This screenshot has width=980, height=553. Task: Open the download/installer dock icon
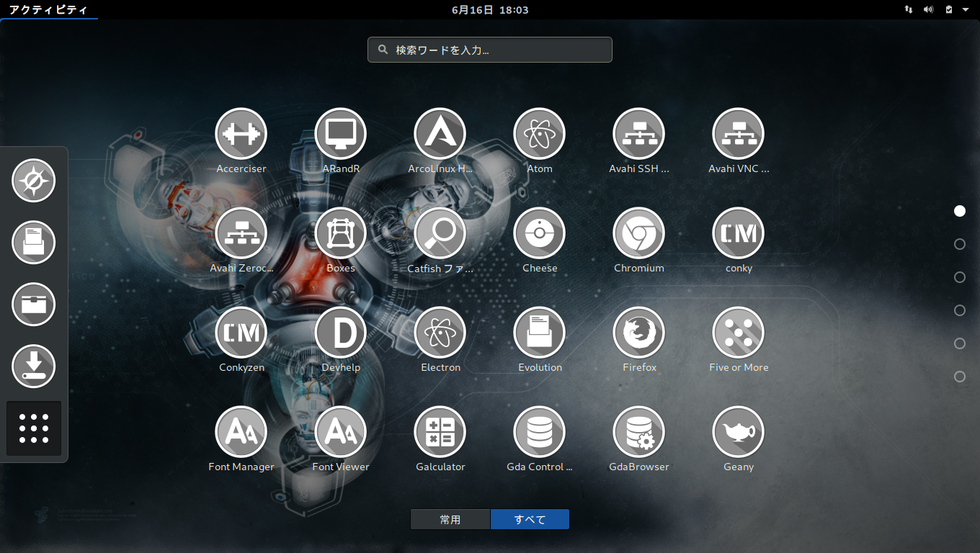point(34,366)
